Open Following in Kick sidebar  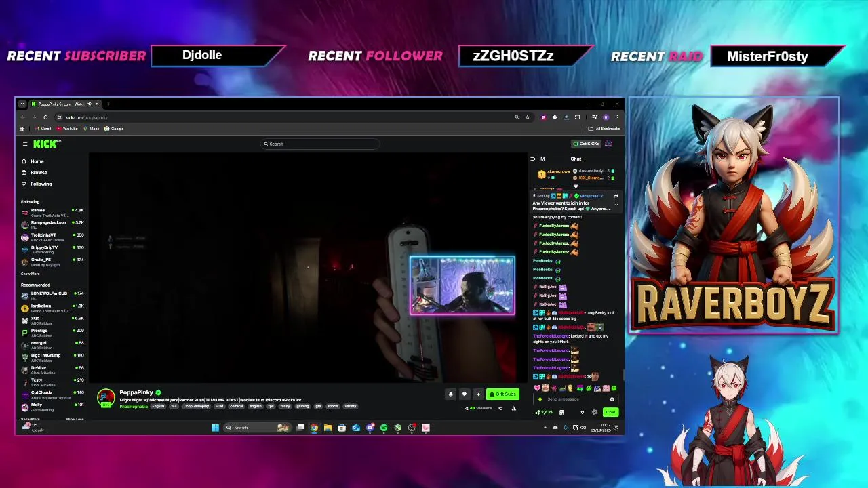[x=37, y=184]
